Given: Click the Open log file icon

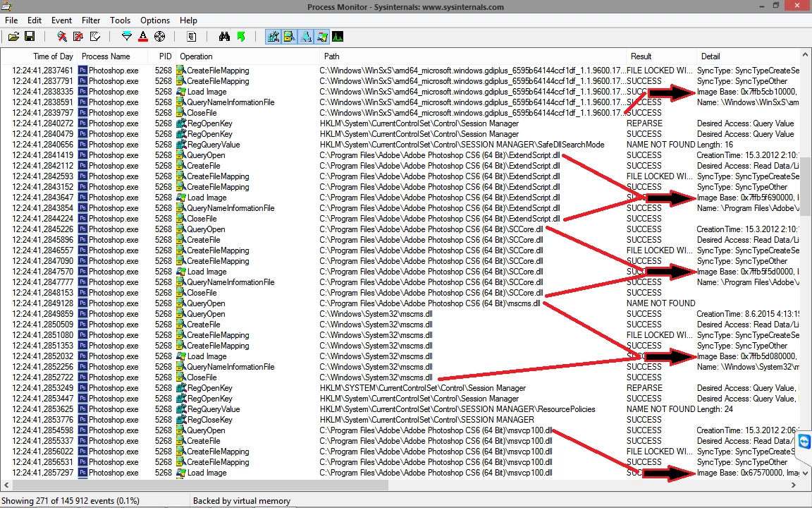Looking at the screenshot, I should click(x=14, y=36).
